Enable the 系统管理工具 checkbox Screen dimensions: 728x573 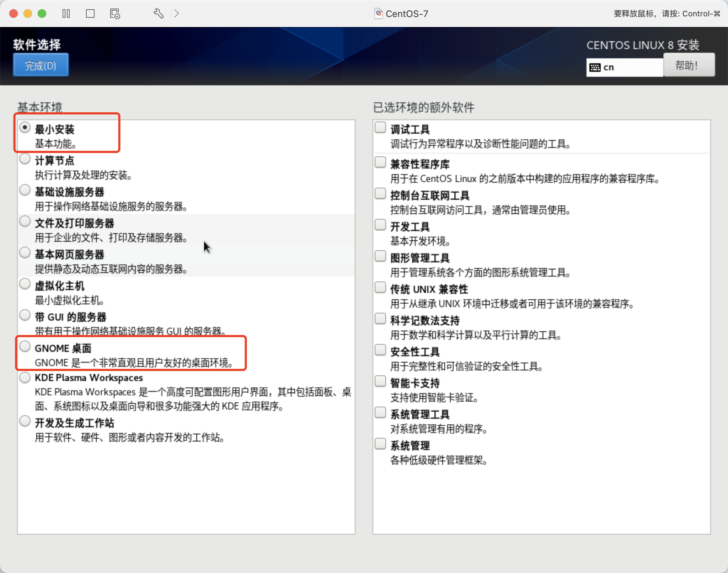tap(380, 413)
